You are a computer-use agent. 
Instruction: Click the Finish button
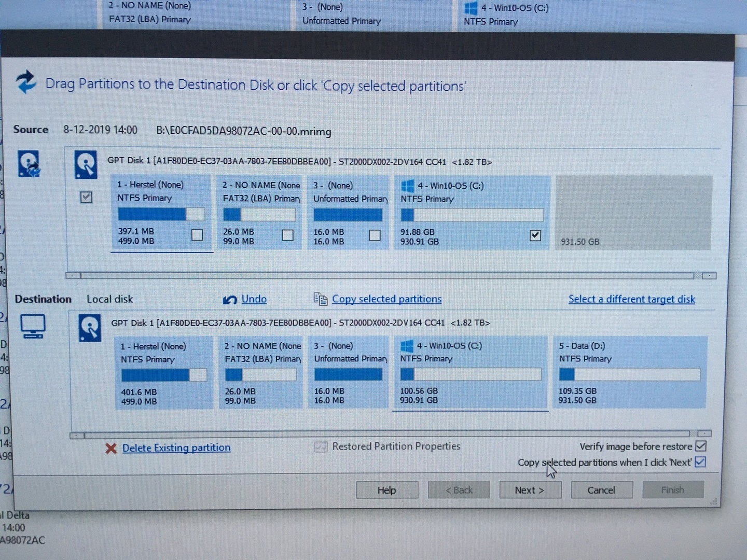673,489
